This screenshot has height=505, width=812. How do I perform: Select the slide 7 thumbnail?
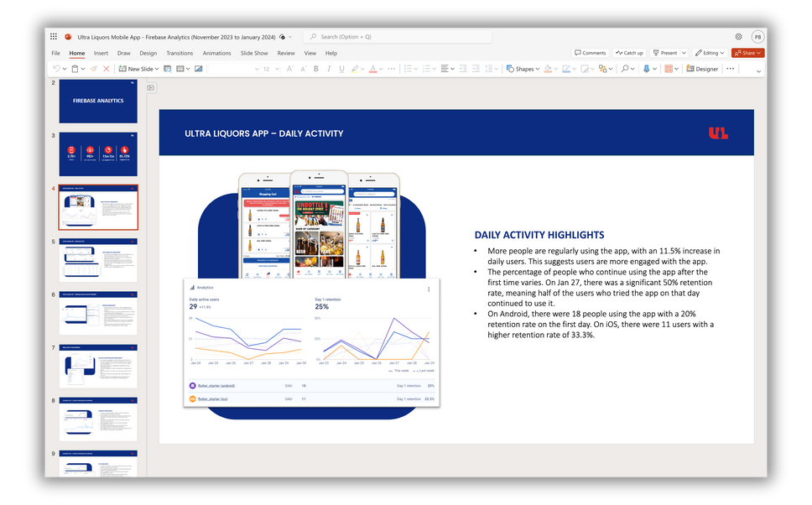[x=98, y=367]
